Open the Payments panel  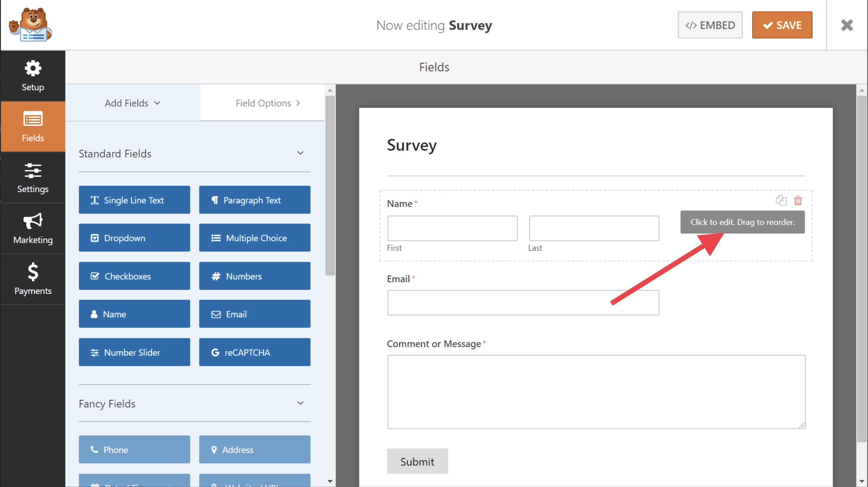point(33,279)
